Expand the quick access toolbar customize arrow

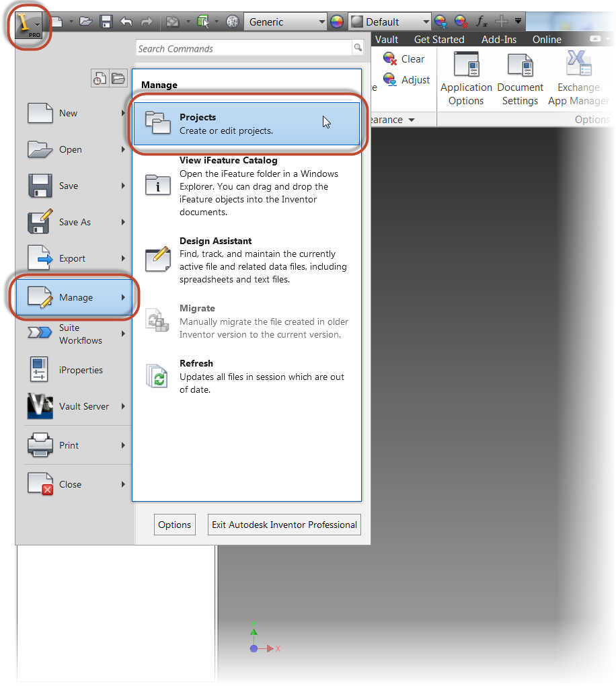518,21
